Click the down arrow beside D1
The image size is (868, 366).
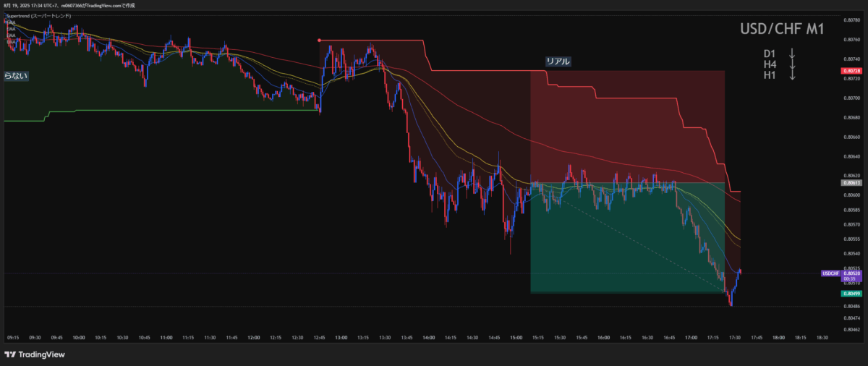click(x=792, y=54)
